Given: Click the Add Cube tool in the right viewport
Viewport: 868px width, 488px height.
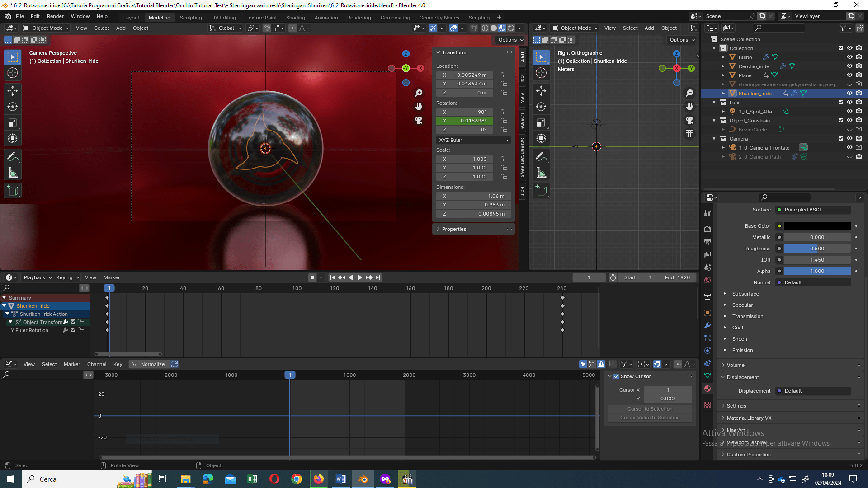Looking at the screenshot, I should point(541,191).
